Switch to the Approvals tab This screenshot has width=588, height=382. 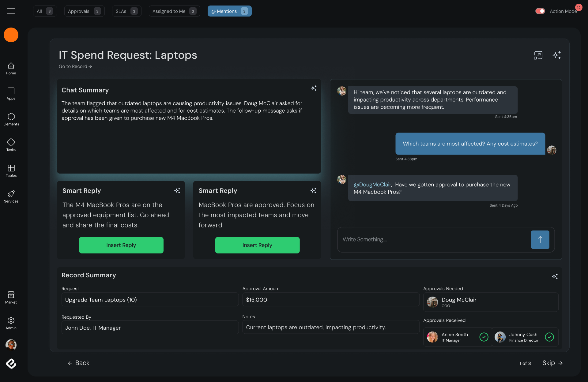coord(84,11)
